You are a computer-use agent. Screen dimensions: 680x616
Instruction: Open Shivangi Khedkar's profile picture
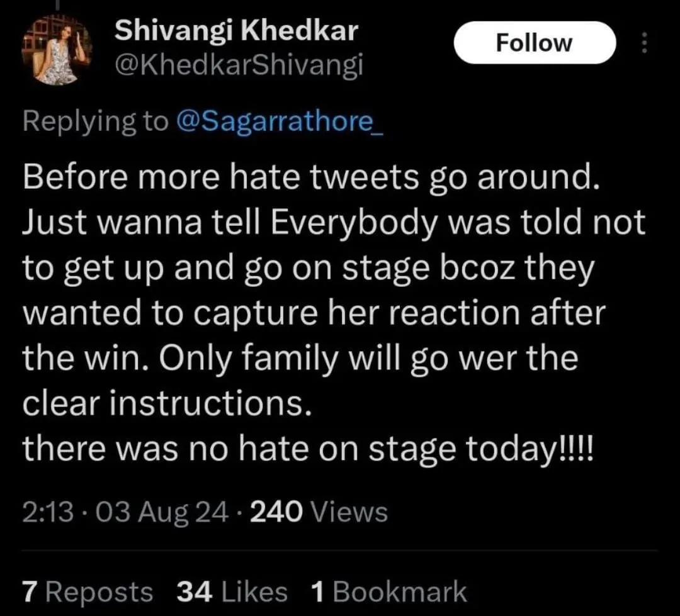coord(57,50)
